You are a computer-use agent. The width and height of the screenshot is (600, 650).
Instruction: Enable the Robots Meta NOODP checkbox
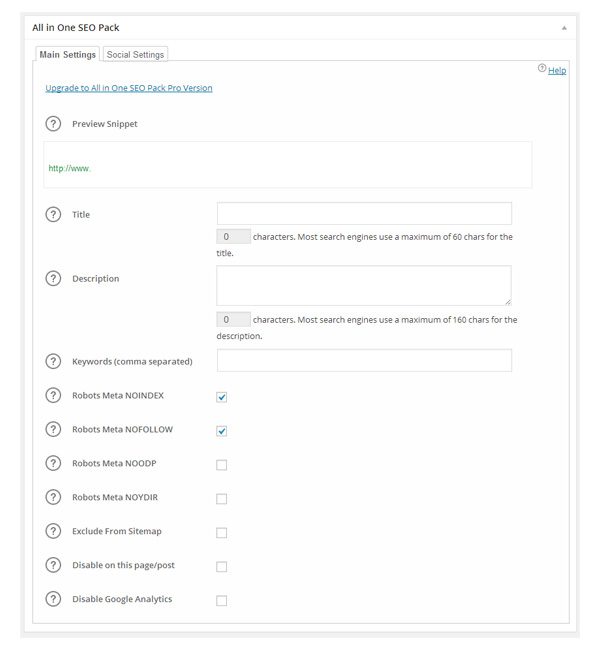tap(221, 465)
